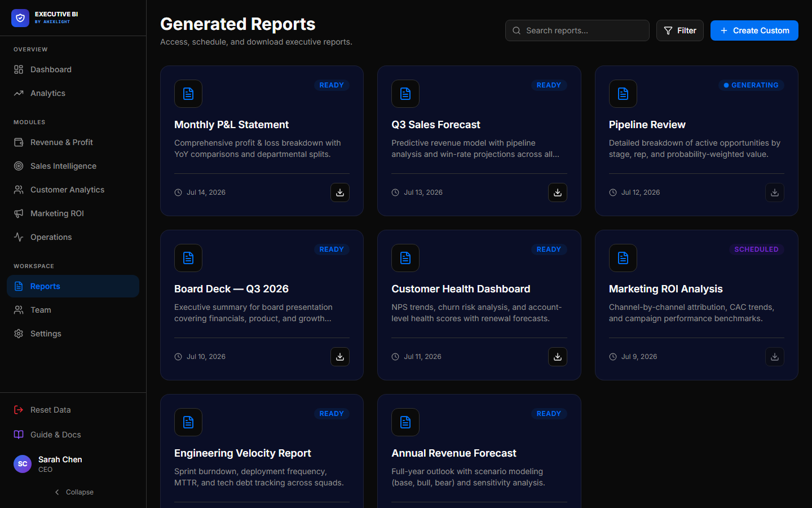Click Create Custom button
This screenshot has height=508, width=812.
[754, 30]
